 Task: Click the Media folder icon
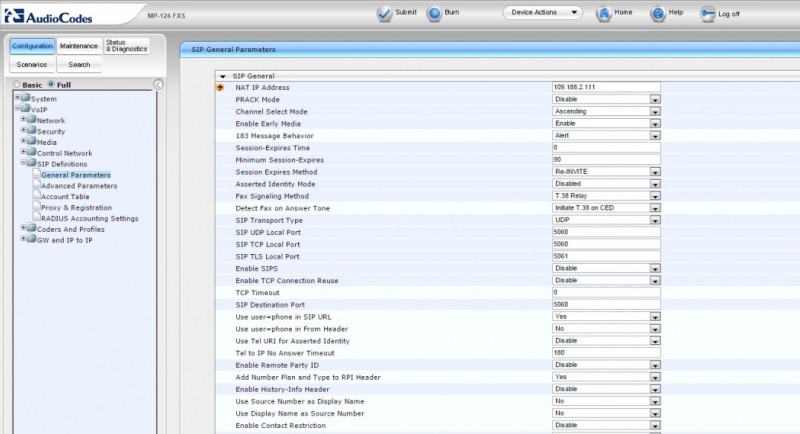click(32, 141)
